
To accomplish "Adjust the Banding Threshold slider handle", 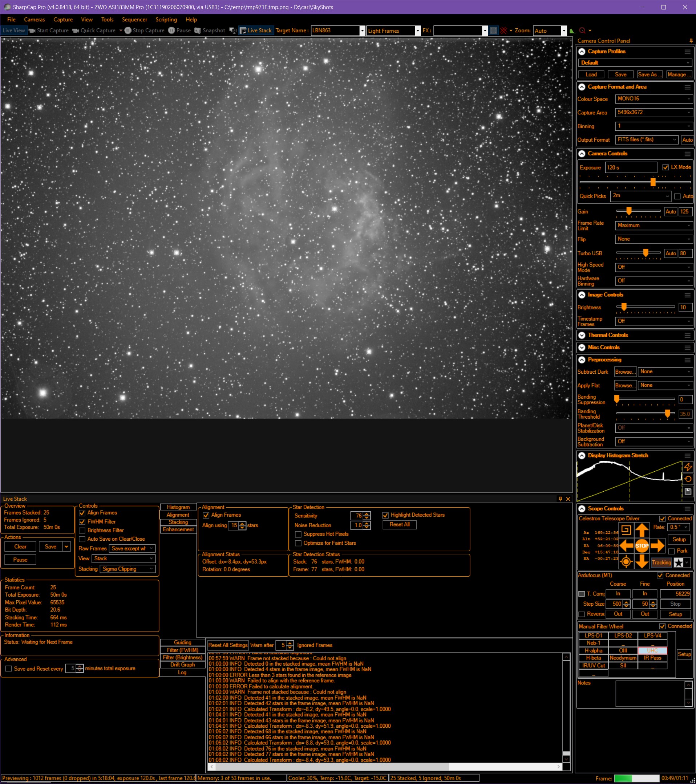I will (x=668, y=413).
